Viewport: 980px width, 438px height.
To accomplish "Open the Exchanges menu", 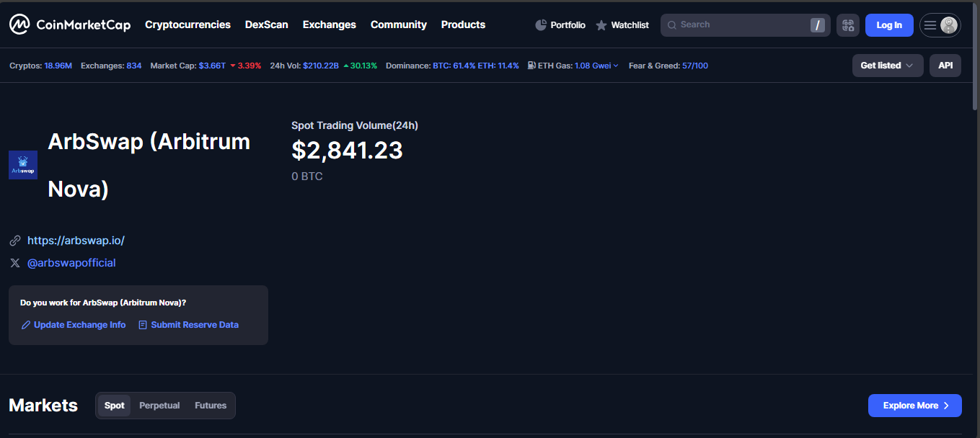I will pos(329,24).
